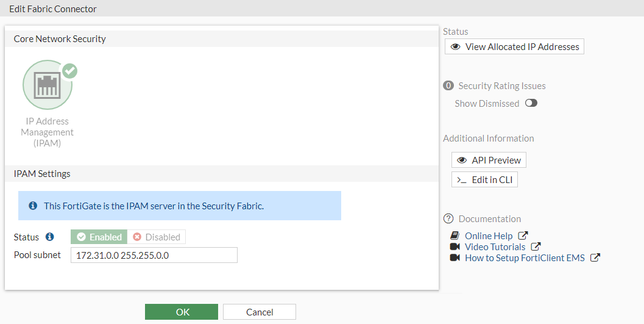644x324 pixels.
Task: Open Edit in CLI
Action: [484, 179]
